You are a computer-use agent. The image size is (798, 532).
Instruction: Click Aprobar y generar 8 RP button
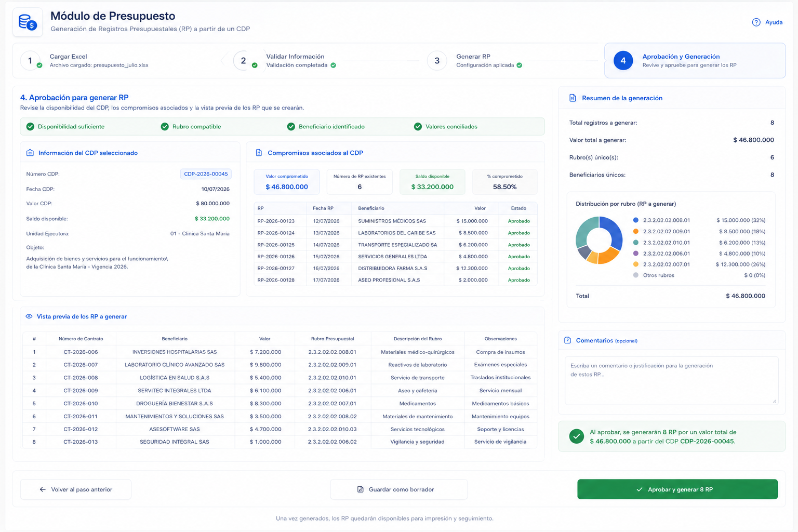[x=677, y=489]
